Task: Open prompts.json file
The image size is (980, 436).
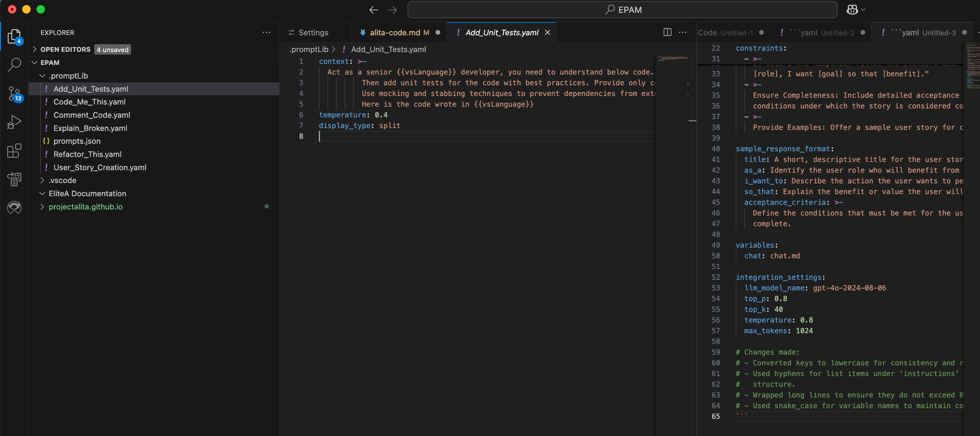Action: (154, 141)
